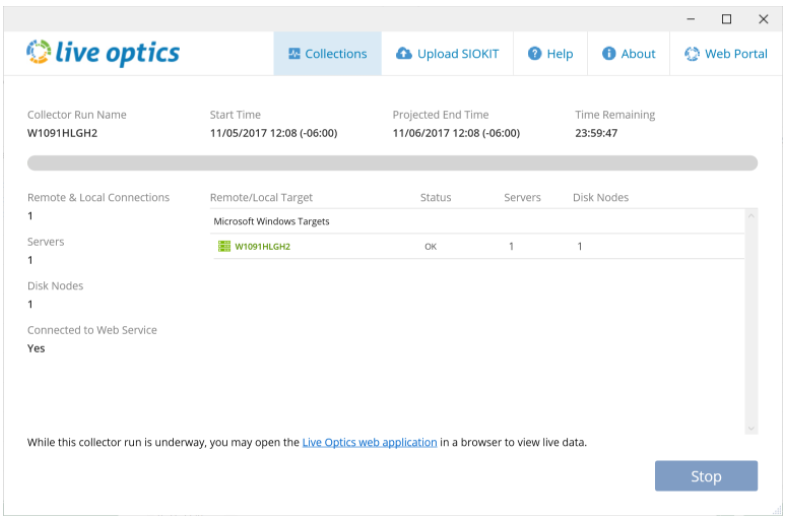Click the Web Portal circular icon
Screen dimensions: 791x520
[692, 53]
